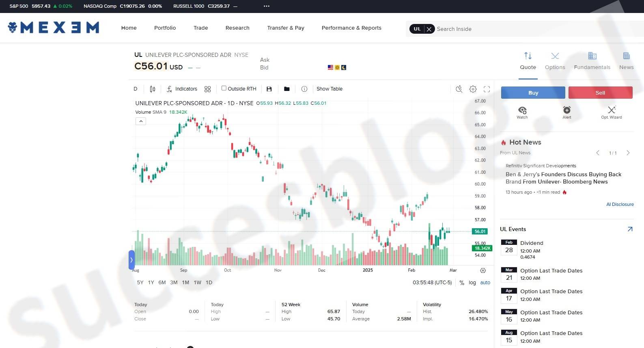Toggle log scale on the chart
The width and height of the screenshot is (644, 348).
click(472, 283)
